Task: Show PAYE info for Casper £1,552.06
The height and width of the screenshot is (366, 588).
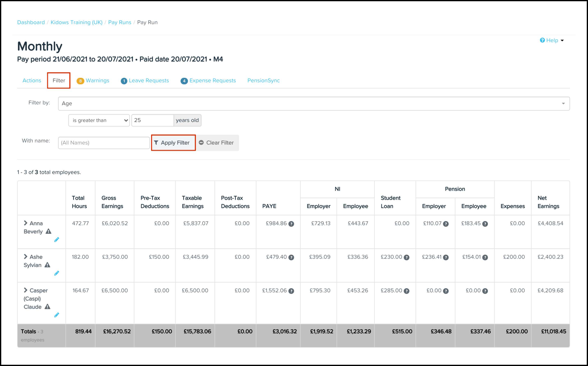Action: (292, 291)
